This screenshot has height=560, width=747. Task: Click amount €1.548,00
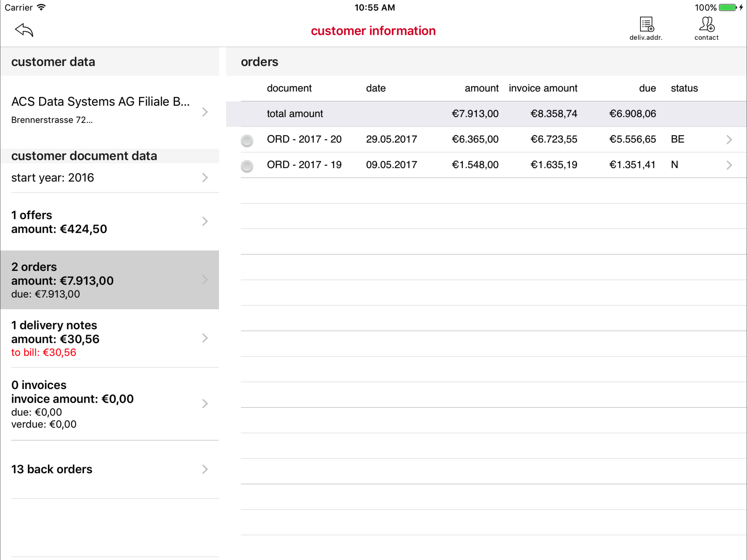(475, 165)
